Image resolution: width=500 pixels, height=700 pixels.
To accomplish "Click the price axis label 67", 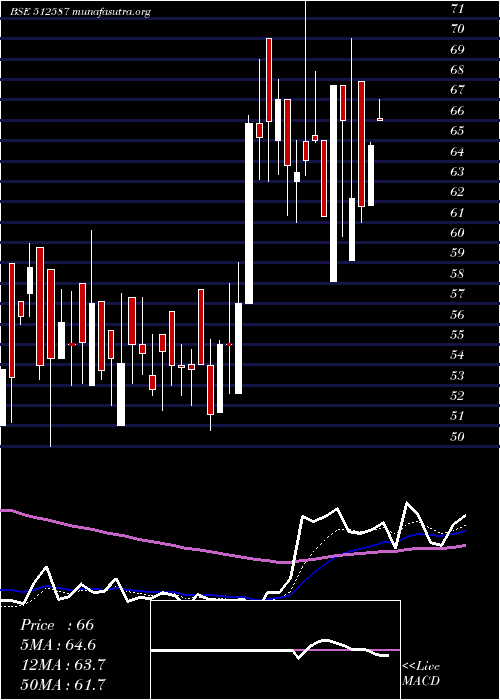I will [x=458, y=90].
